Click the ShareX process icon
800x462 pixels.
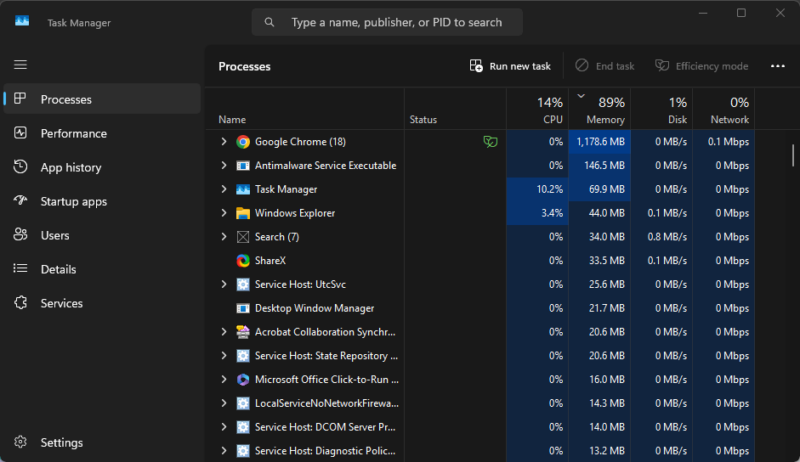(243, 261)
